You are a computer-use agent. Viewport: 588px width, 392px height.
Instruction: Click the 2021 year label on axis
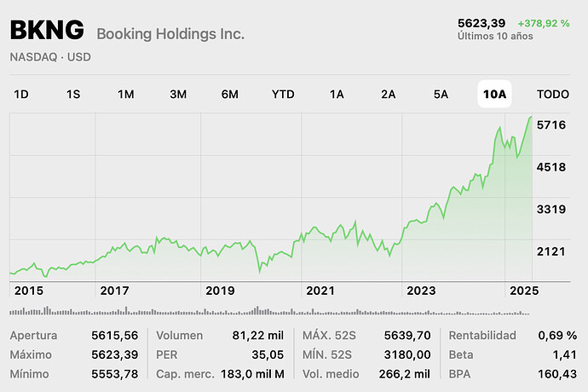click(x=320, y=291)
